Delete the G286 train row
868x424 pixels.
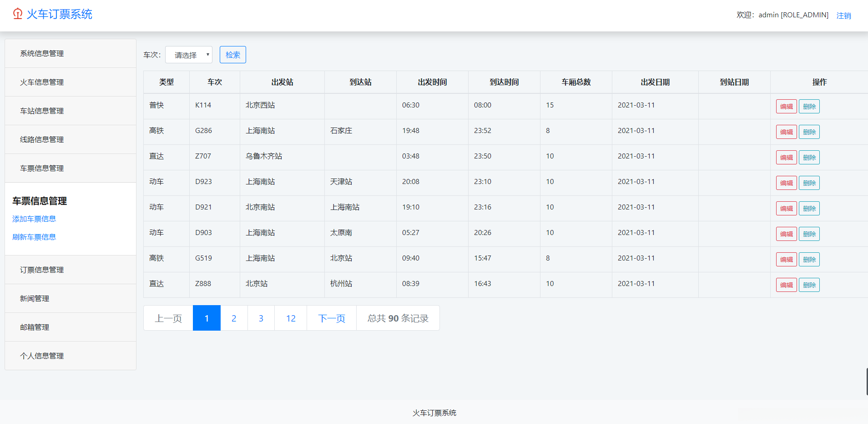pos(809,132)
